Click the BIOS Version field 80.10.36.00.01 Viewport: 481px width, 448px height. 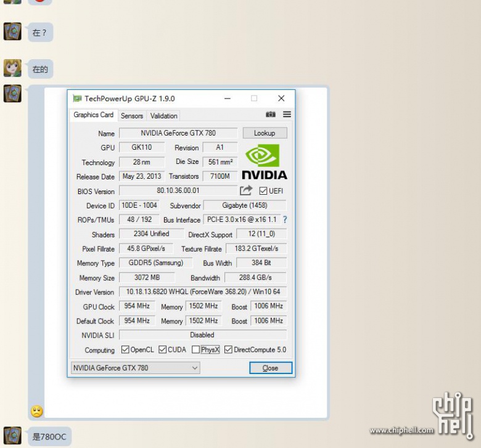point(178,190)
